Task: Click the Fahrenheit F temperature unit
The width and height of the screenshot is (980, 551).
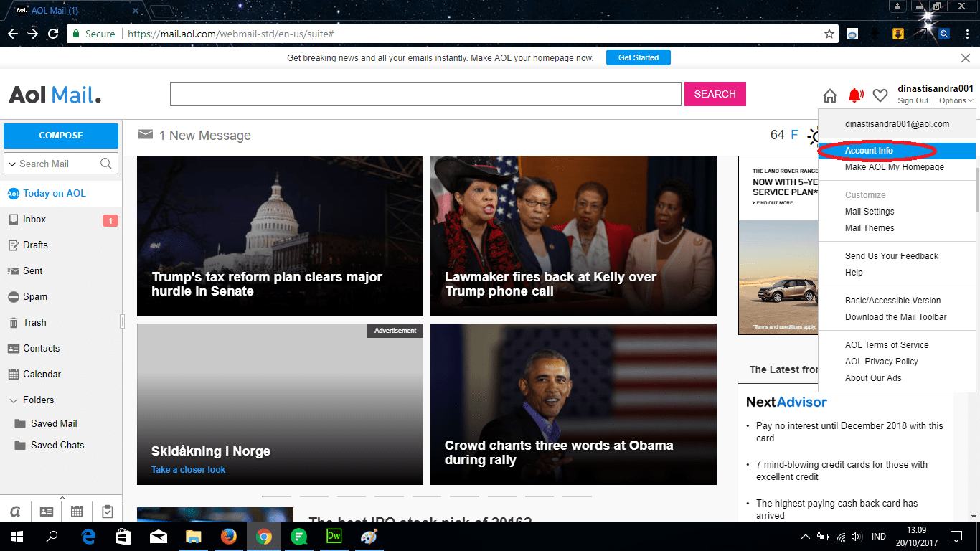Action: (794, 135)
